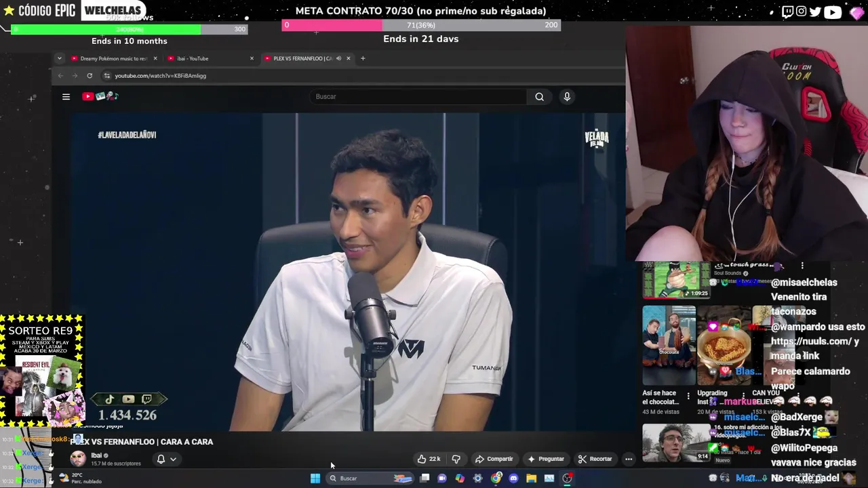Open Copilot from the taskbar

[x=460, y=479]
